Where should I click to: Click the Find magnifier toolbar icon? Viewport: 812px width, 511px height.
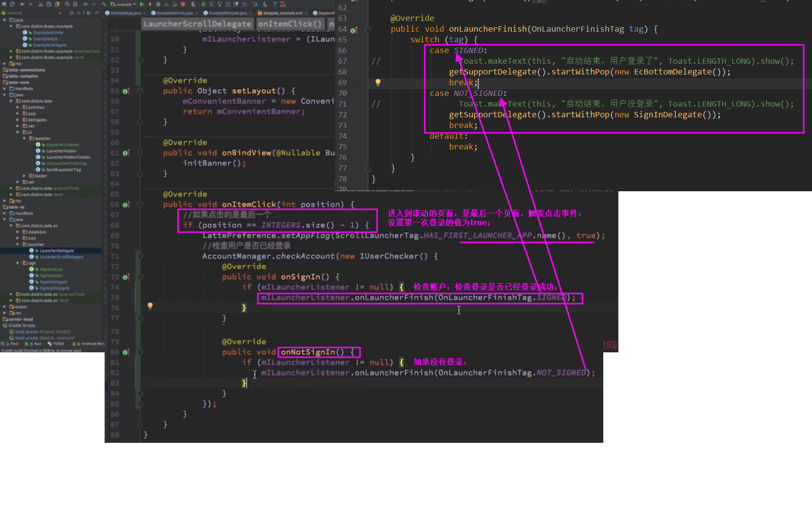67,4
